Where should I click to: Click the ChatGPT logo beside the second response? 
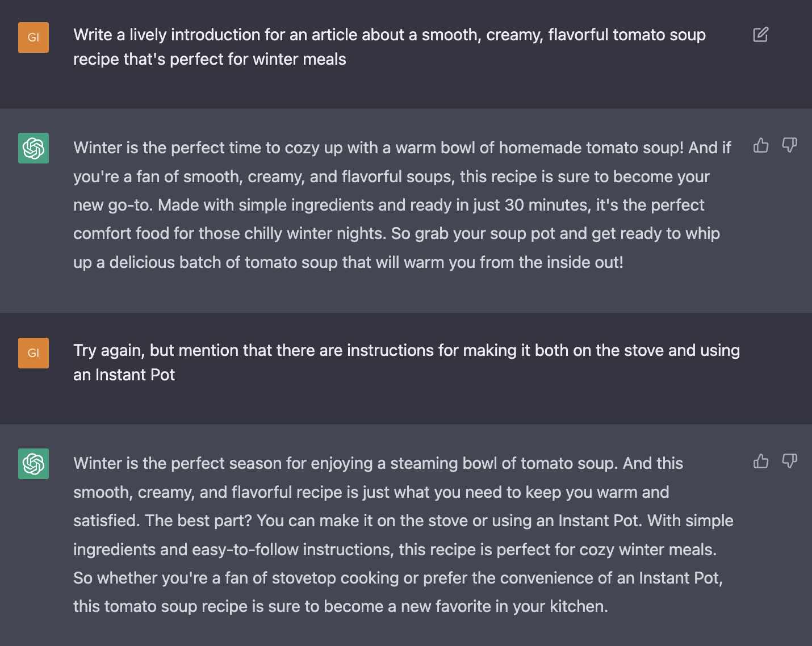[33, 464]
